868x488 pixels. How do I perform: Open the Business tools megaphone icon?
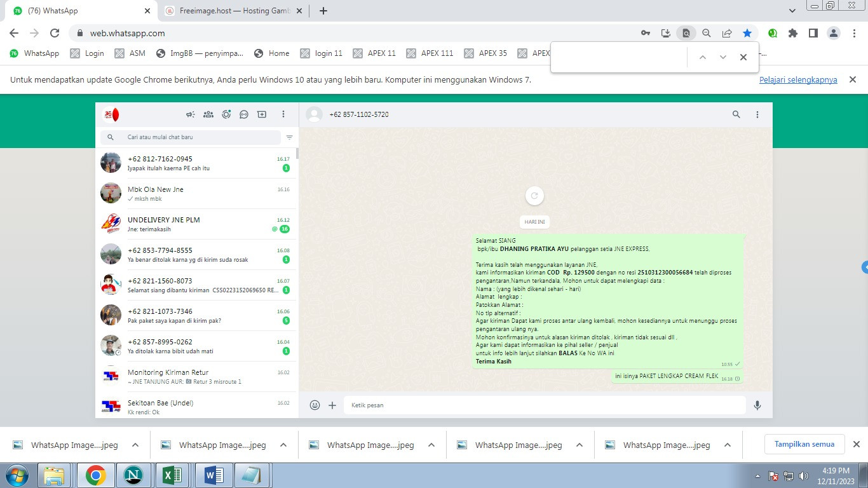click(x=190, y=114)
